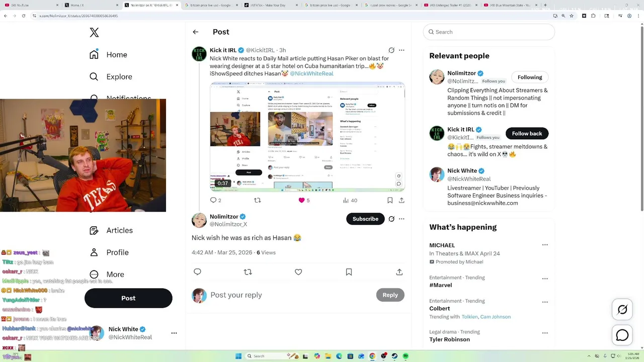Click Following button for Nolimitzor

tap(530, 77)
